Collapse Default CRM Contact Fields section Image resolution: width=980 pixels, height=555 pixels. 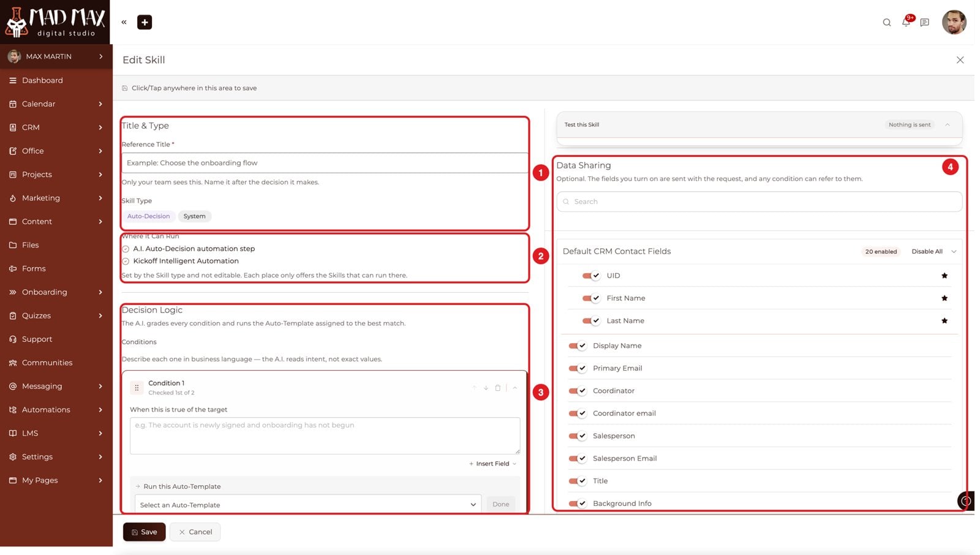pyautogui.click(x=954, y=252)
